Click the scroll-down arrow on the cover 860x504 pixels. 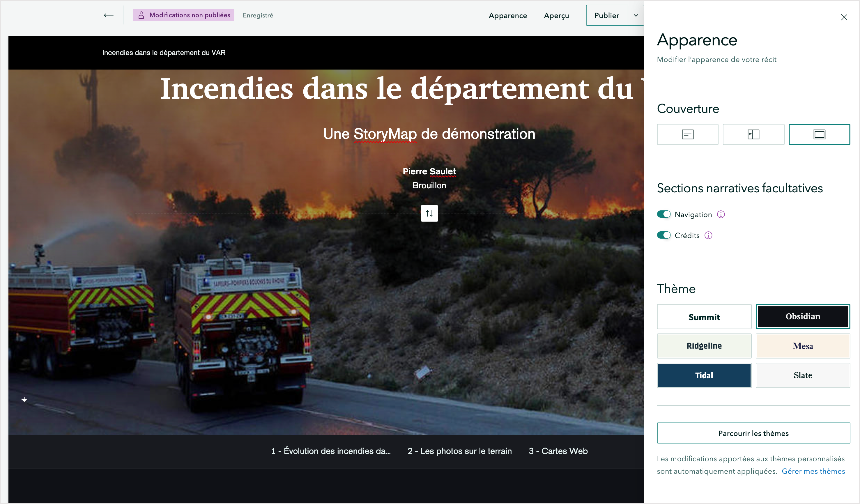point(24,399)
